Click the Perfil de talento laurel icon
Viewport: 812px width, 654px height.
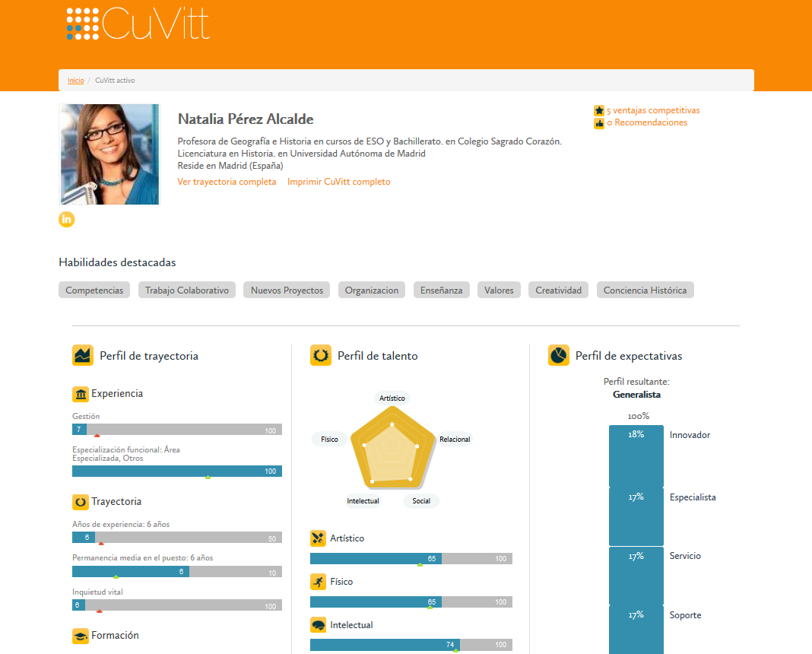pyautogui.click(x=321, y=355)
